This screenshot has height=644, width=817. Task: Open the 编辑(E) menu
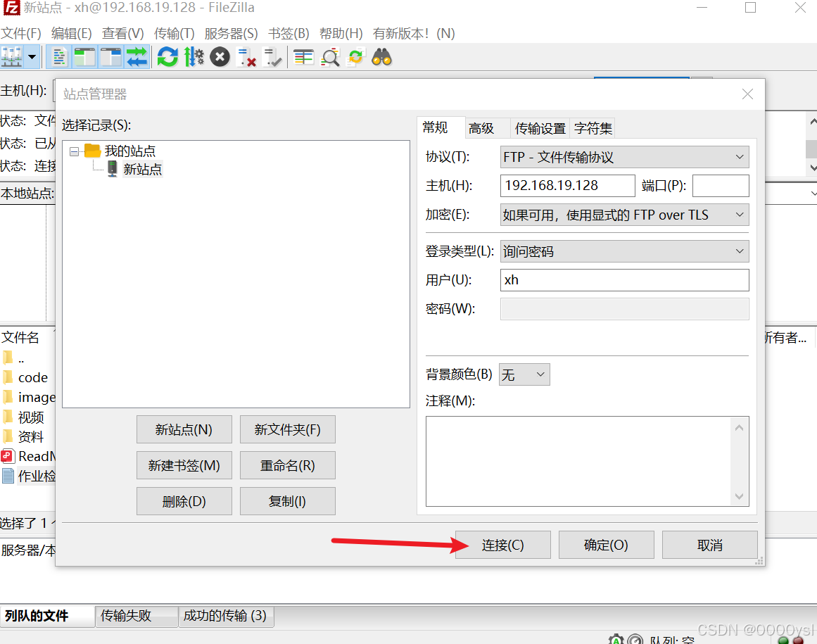click(71, 33)
